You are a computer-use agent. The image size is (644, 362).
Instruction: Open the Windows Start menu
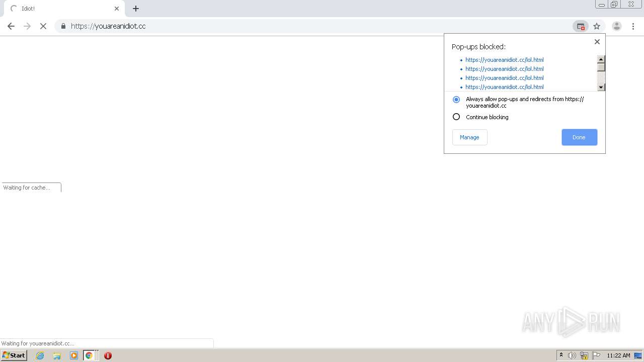[x=14, y=355]
